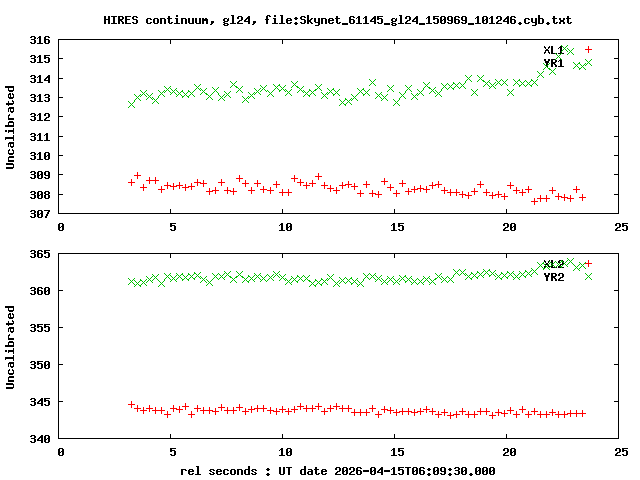Screen dimensions: 640x480
Task: Click the 365 y-axis tick label
Action: click(40, 254)
